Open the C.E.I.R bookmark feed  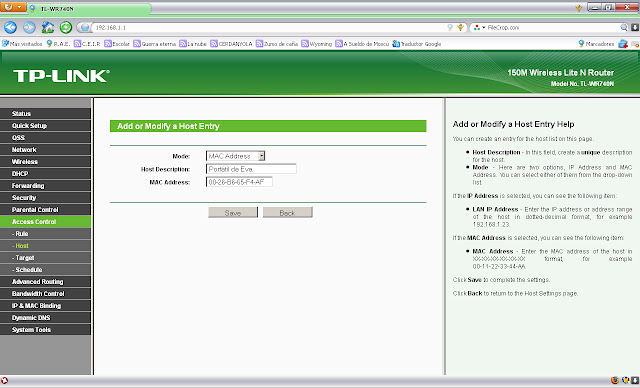click(x=87, y=44)
